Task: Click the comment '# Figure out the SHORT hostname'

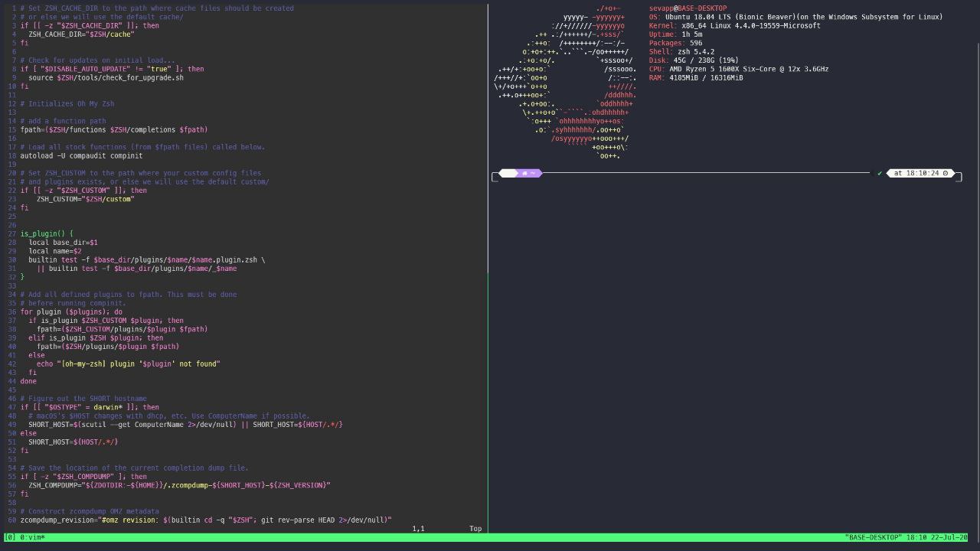Action: [83, 399]
